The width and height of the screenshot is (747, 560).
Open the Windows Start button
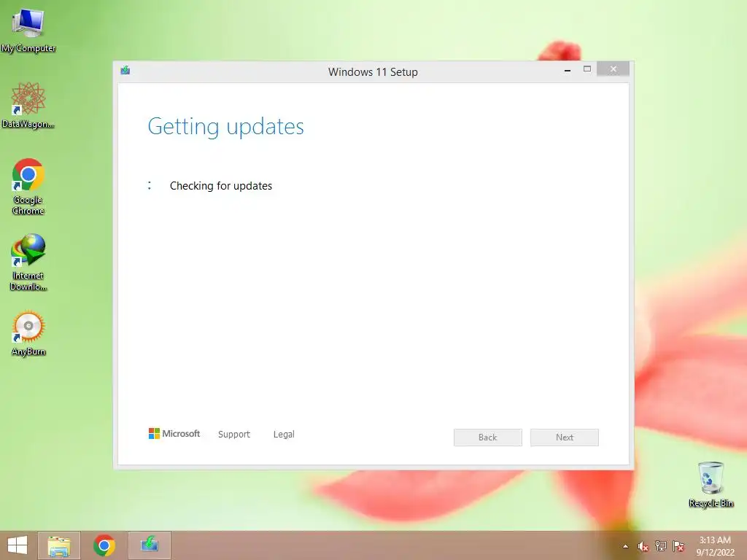point(18,545)
